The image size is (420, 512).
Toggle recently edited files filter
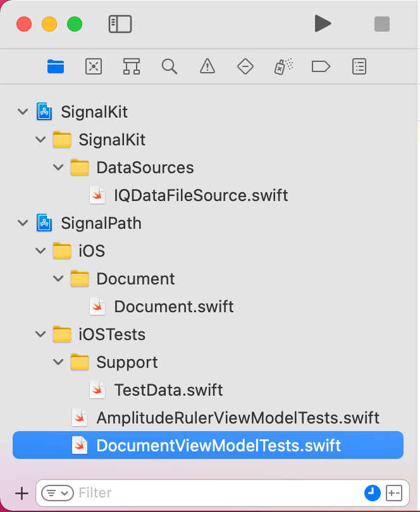(371, 493)
